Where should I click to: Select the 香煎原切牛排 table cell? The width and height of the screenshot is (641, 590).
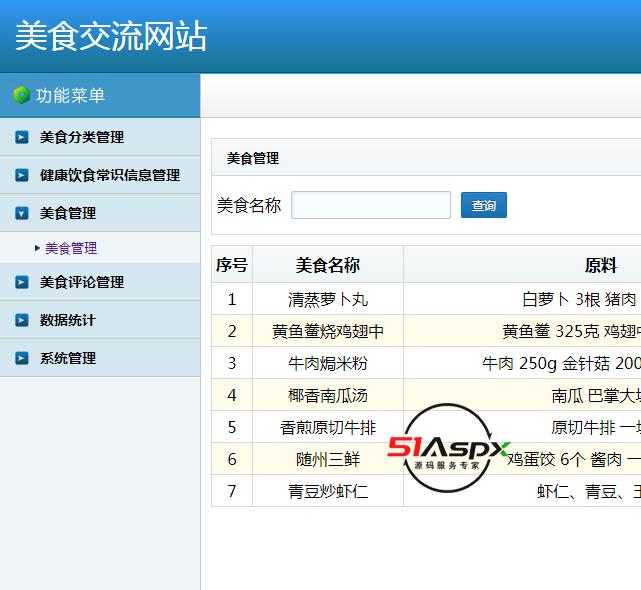pos(328,427)
